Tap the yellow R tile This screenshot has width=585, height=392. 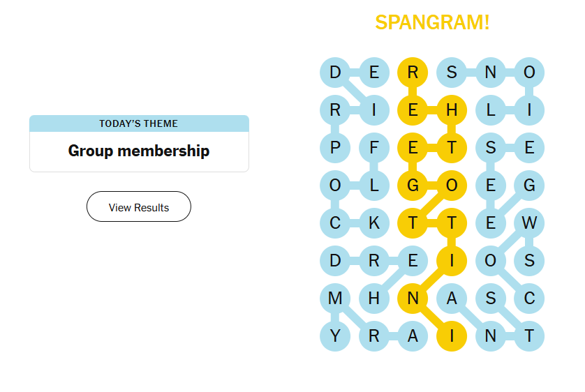[x=413, y=72]
